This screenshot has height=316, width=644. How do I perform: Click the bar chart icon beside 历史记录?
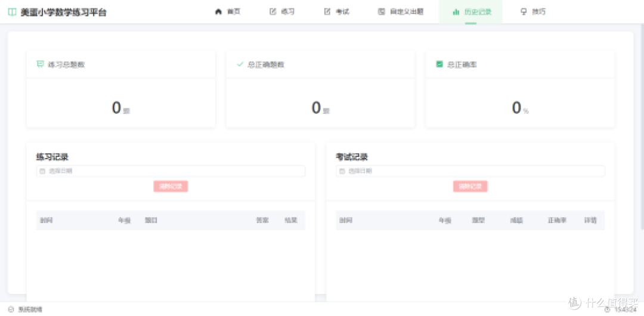click(456, 12)
